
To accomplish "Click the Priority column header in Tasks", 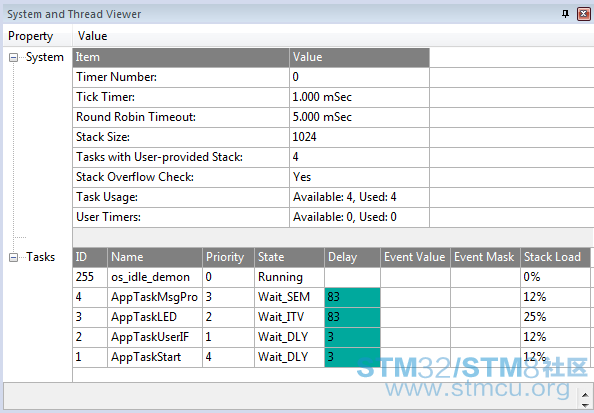I will [x=228, y=257].
